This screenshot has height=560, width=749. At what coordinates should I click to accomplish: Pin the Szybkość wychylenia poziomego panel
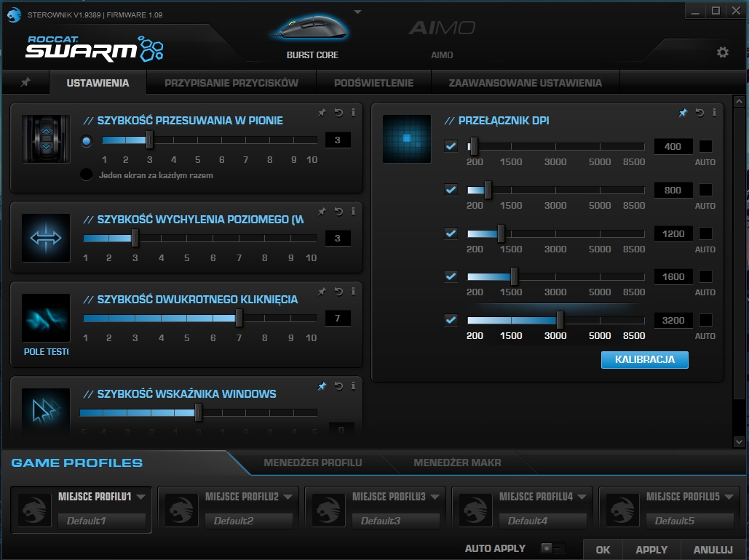tap(322, 212)
